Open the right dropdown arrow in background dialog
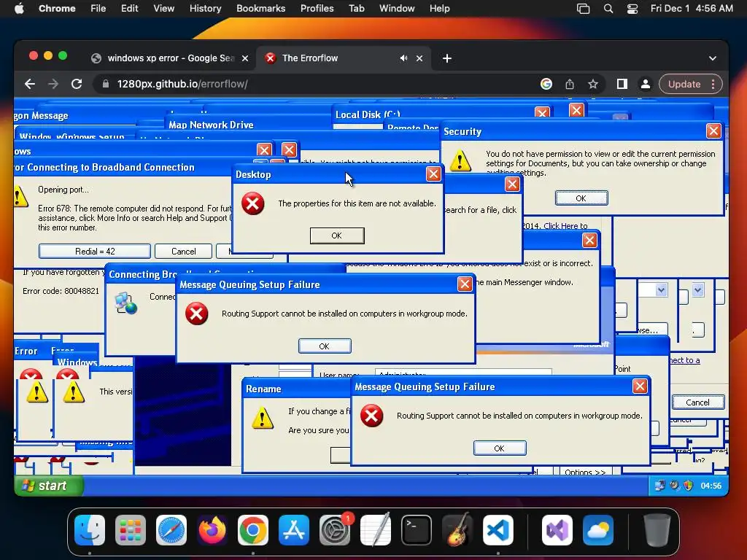 [698, 290]
